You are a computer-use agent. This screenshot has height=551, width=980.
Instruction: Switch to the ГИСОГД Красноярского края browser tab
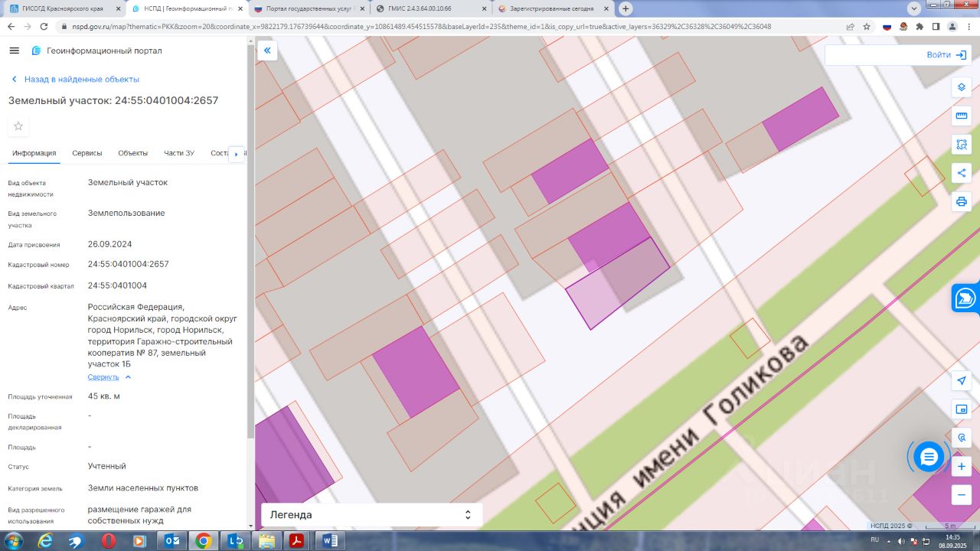click(63, 8)
